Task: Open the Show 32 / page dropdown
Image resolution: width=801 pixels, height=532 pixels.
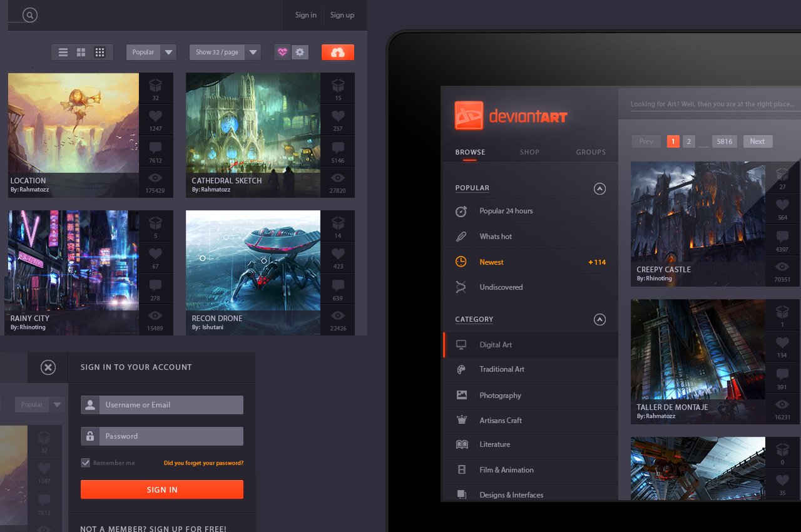Action: pos(225,53)
